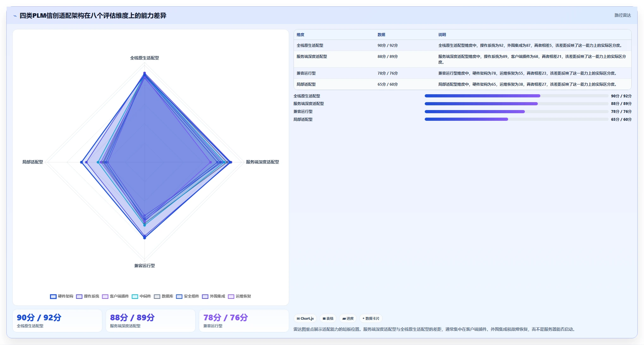Screen dimensions: 644x345
Task: Click the 路径雷达 label in header
Action: (x=623, y=15)
